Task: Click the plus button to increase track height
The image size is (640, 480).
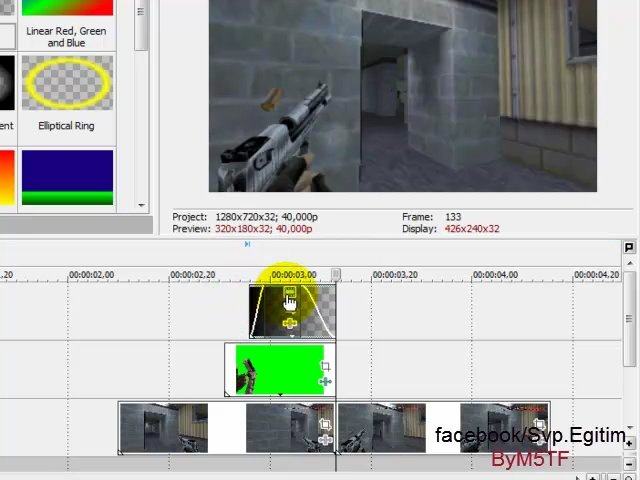Action: coord(630,443)
